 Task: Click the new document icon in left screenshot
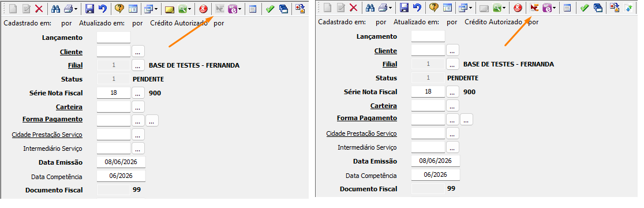pos(13,9)
